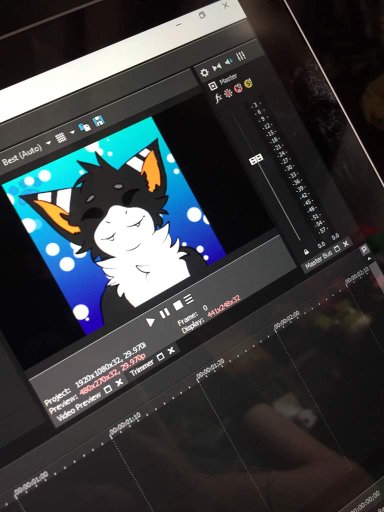Pause the video preview
The width and height of the screenshot is (384, 512).
pos(164,313)
